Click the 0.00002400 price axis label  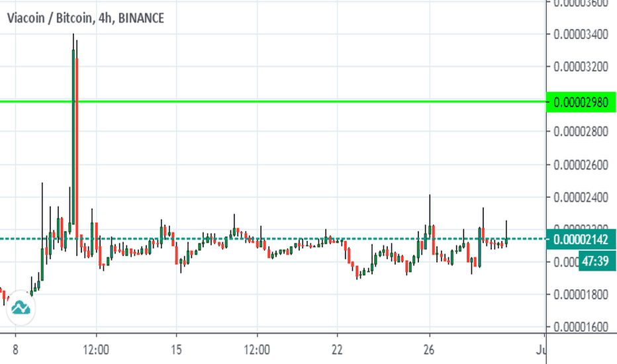tap(581, 197)
